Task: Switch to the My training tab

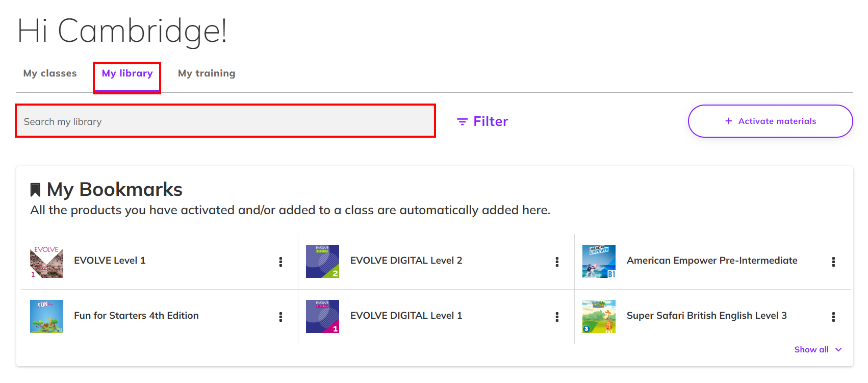Action: (207, 73)
